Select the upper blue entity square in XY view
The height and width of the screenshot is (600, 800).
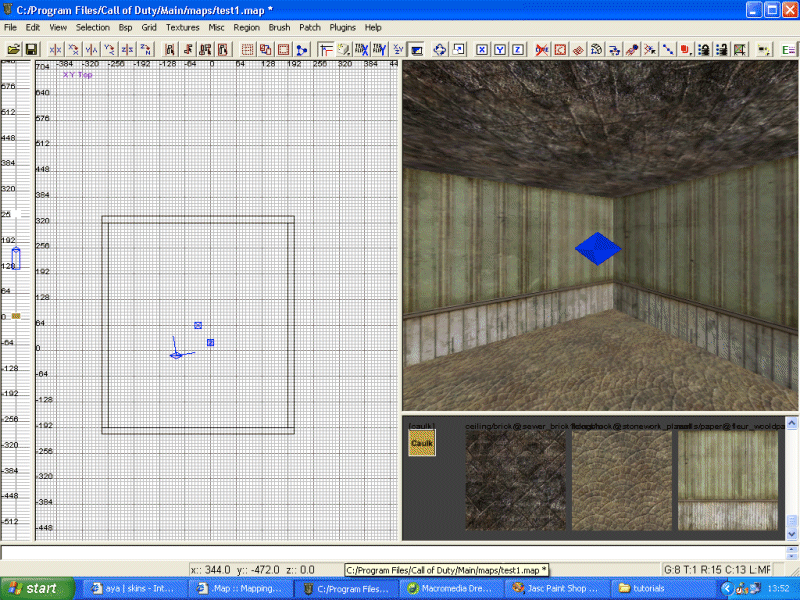pyautogui.click(x=198, y=326)
